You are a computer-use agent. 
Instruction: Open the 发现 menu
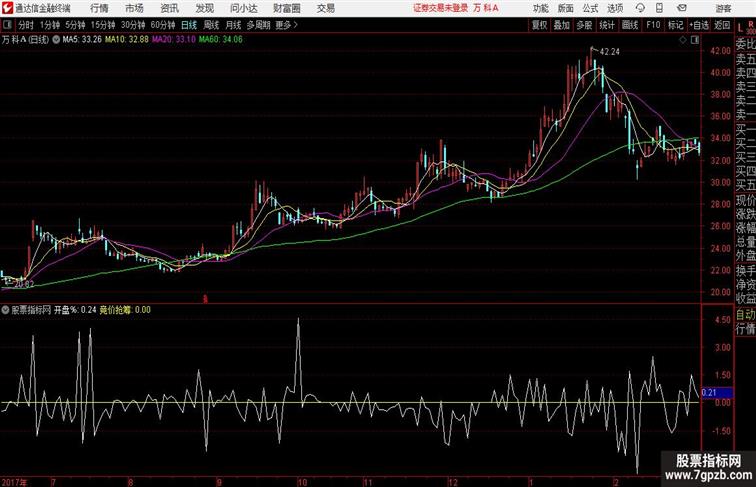point(205,8)
